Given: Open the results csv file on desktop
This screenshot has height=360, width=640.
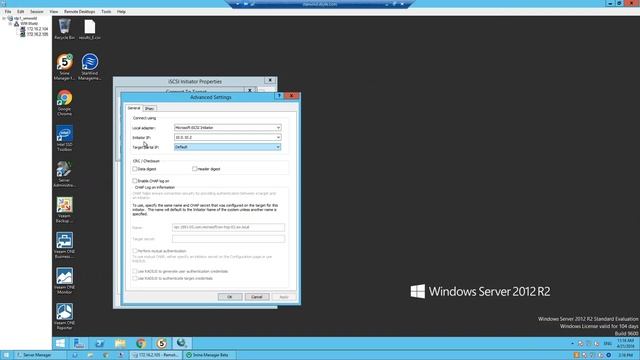Looking at the screenshot, I should [89, 29].
